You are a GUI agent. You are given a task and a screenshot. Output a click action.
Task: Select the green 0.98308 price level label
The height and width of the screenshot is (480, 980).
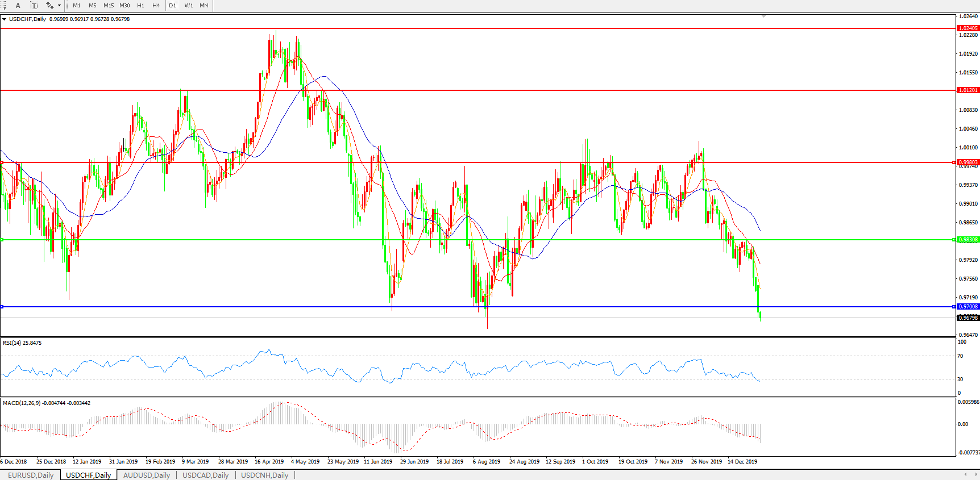[x=968, y=240]
